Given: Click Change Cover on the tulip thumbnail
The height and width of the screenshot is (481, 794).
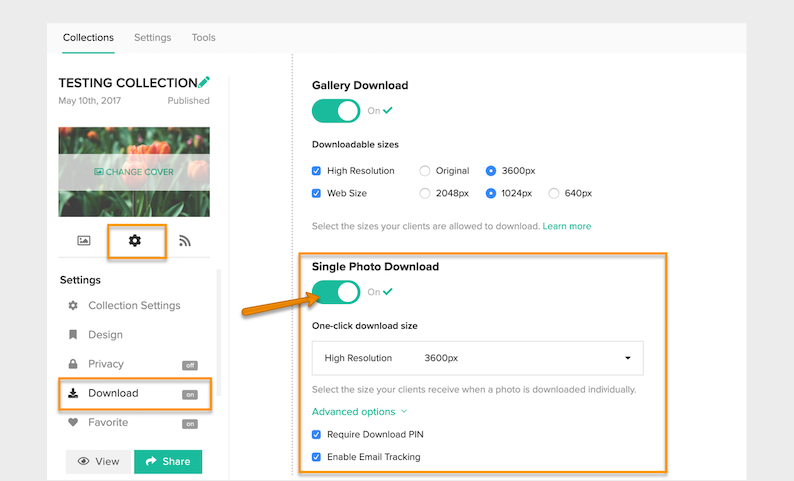Looking at the screenshot, I should (134, 172).
